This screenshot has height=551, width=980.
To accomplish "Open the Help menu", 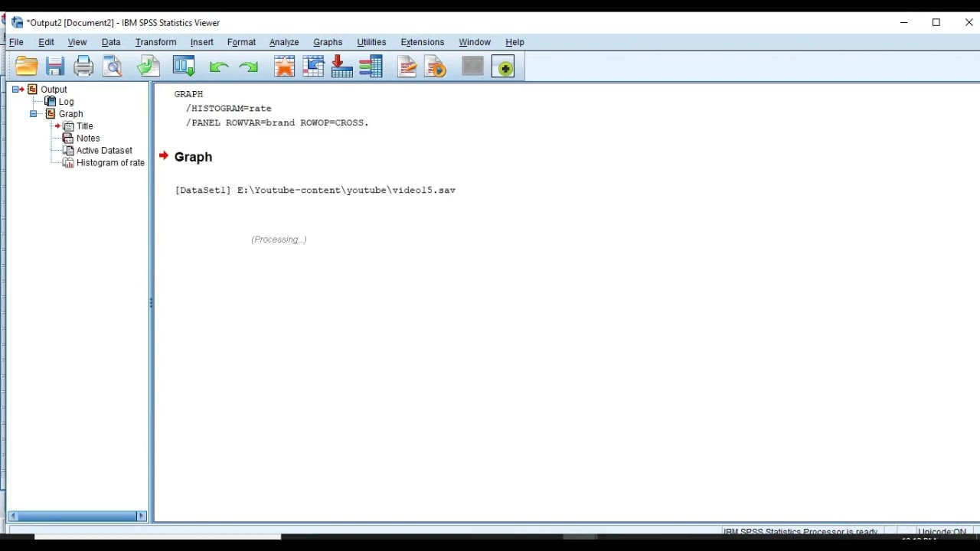I will tap(514, 42).
